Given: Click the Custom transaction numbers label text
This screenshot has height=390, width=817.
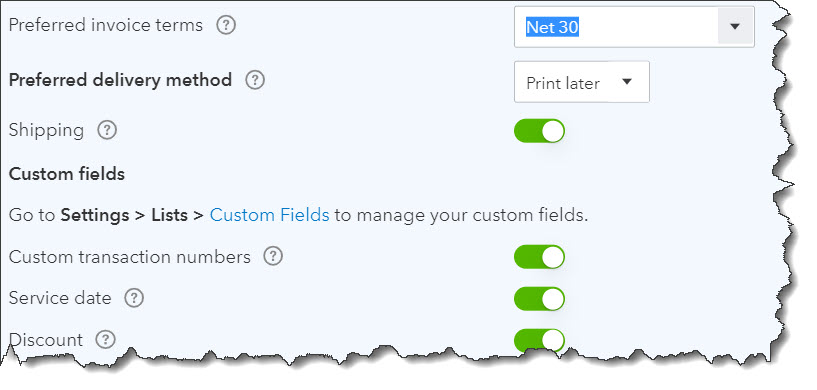Looking at the screenshot, I should (130, 257).
